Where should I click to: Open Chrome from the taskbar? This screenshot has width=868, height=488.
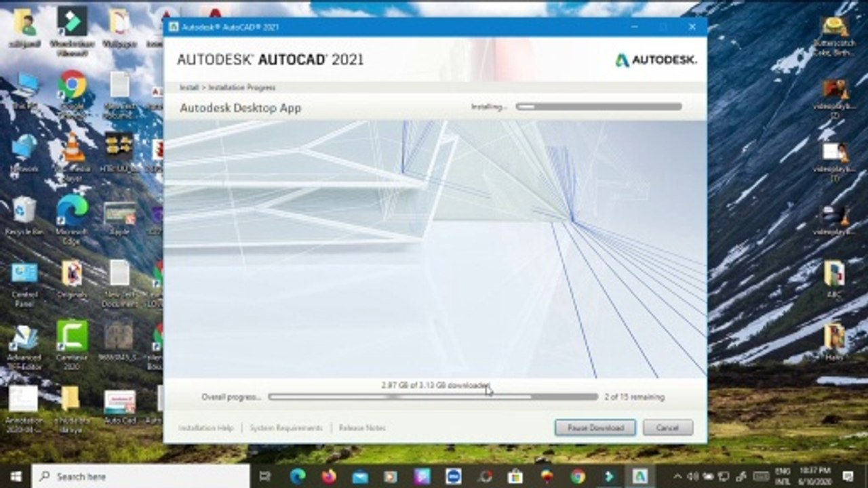[578, 476]
